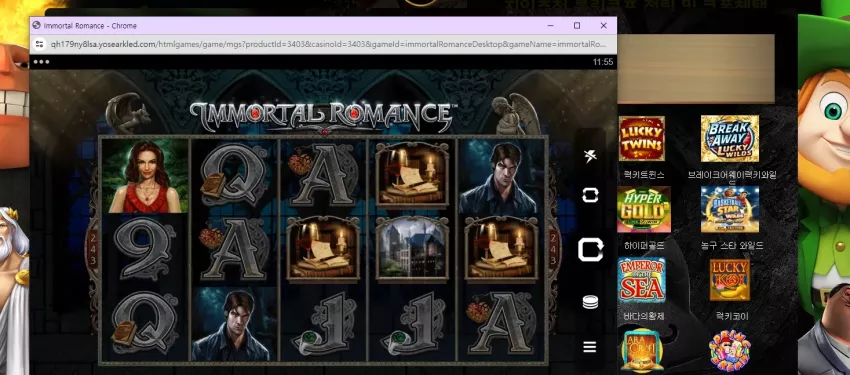Viewport: 850px width, 375px height.
Task: Launch Break Away Lucky Wilds game
Action: [730, 139]
